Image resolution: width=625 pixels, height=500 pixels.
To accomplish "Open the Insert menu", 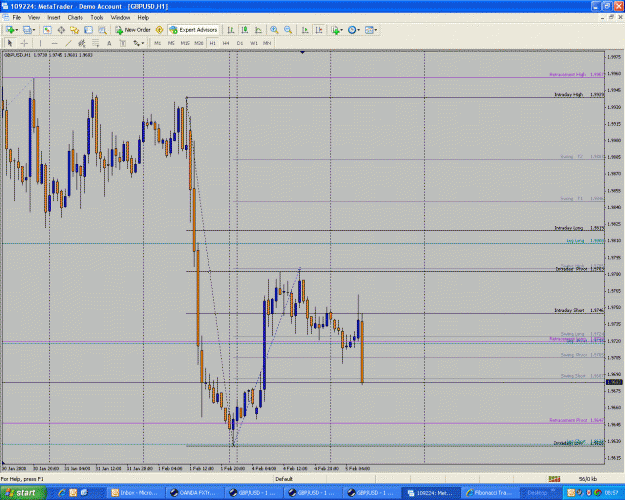I will (54, 18).
